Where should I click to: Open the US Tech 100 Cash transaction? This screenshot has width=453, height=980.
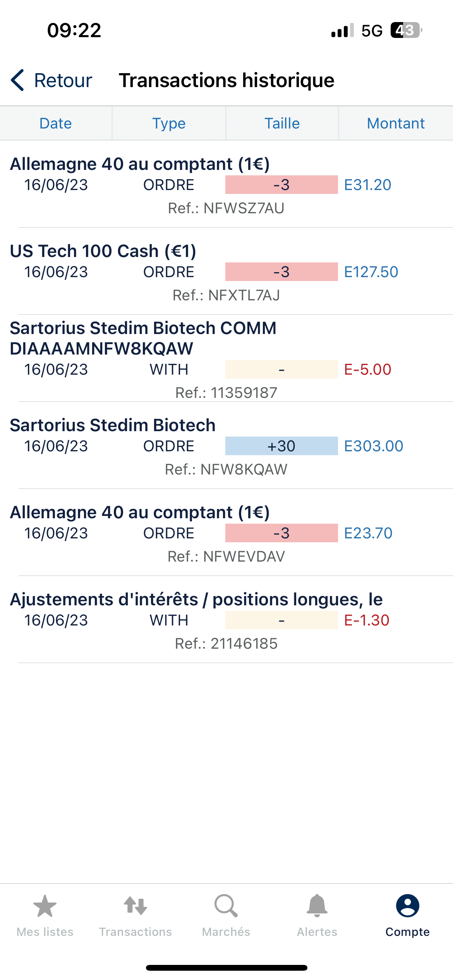[x=103, y=251]
